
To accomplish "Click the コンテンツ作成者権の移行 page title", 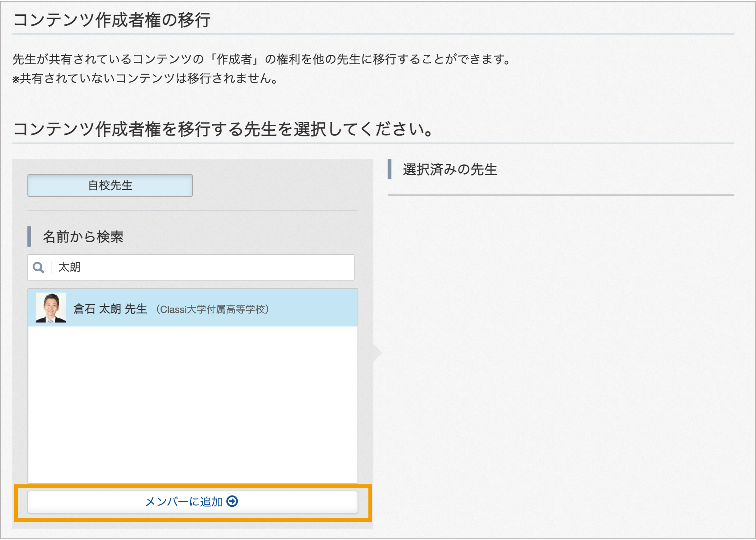I will pyautogui.click(x=111, y=20).
